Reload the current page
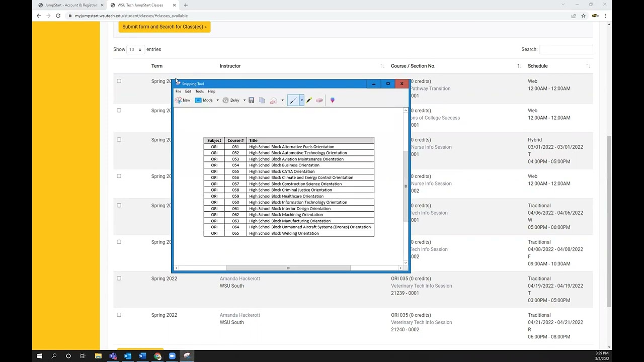Image resolution: width=644 pixels, height=362 pixels. pos(58,16)
